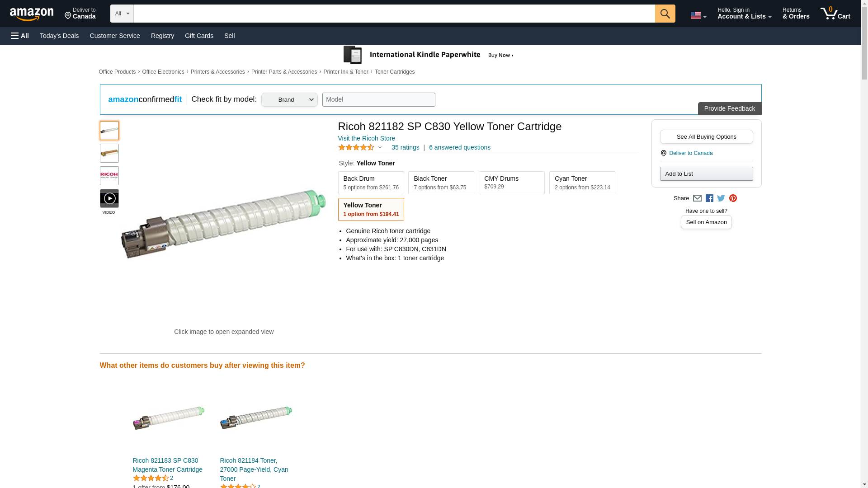Image resolution: width=868 pixels, height=488 pixels.
Task: Pin the product on Pinterest
Action: click(733, 198)
